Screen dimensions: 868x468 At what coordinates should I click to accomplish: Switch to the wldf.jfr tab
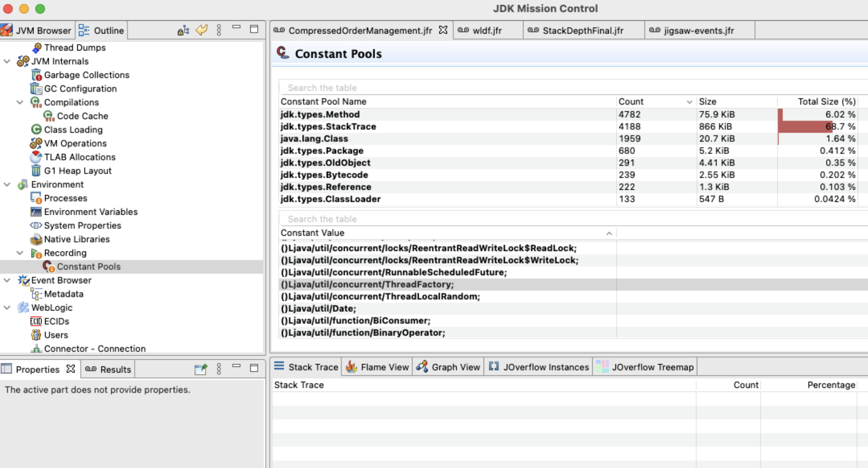[x=487, y=30]
